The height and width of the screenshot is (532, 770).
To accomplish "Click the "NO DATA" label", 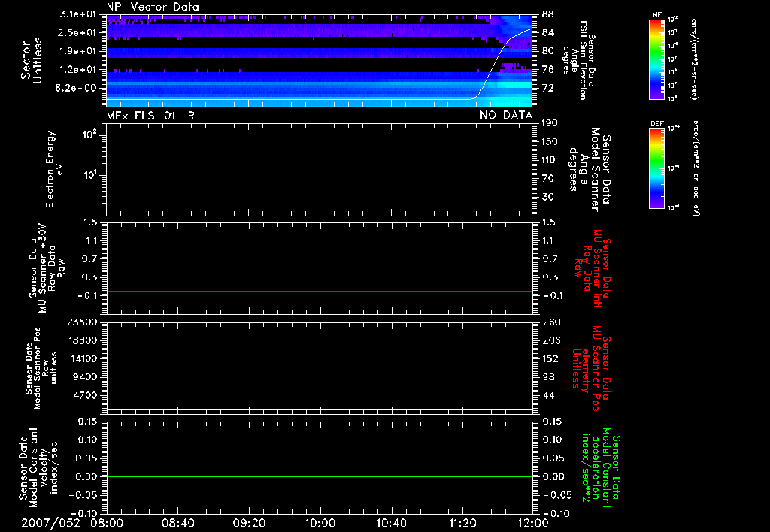I will coord(506,116).
